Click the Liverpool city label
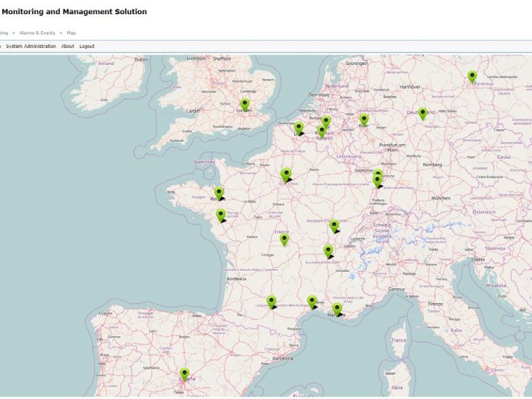The width and height of the screenshot is (532, 399). (196, 58)
